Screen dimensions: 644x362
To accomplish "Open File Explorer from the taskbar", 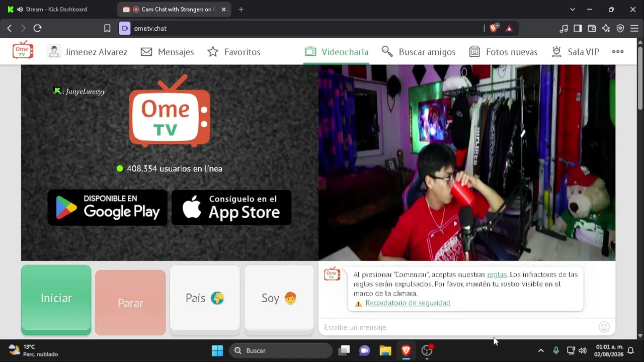I will [x=385, y=350].
